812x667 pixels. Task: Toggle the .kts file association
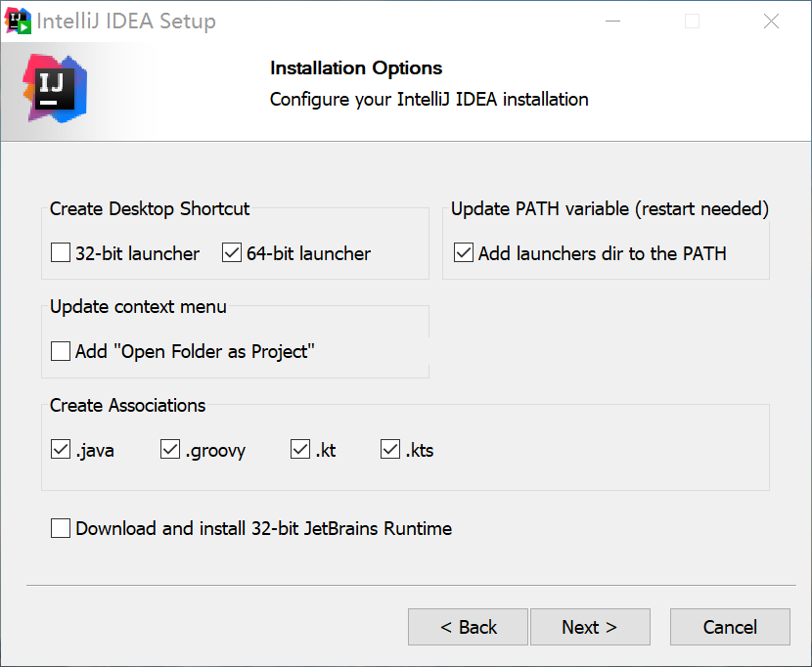point(391,450)
